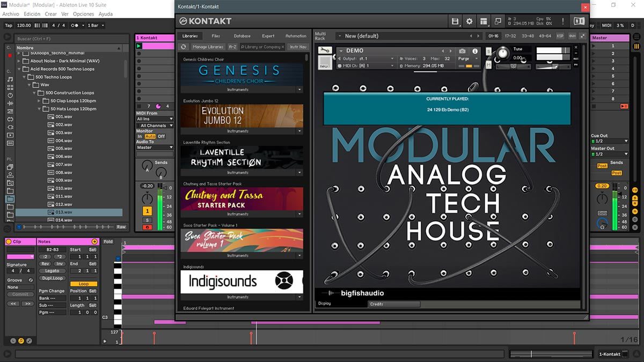Select the Audio Effects category icon in browser
This screenshot has height=362, width=644.
pos(10,104)
